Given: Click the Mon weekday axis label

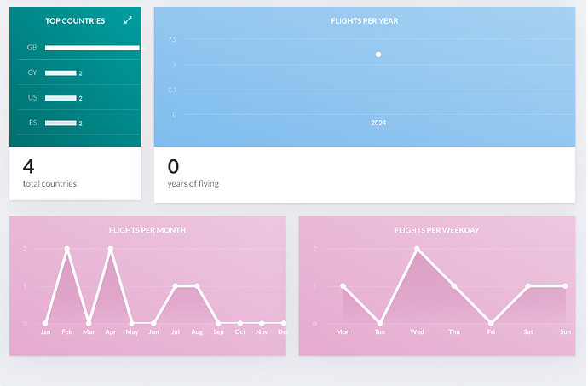Looking at the screenshot, I should point(343,332).
